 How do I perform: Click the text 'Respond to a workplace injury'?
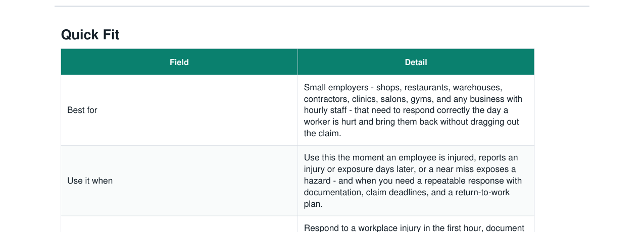tap(414, 227)
